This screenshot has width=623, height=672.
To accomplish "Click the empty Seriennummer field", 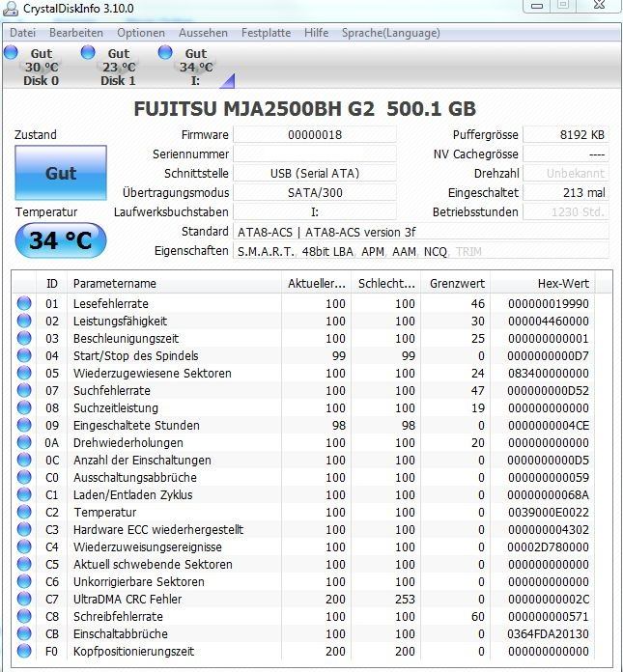I will 315,154.
